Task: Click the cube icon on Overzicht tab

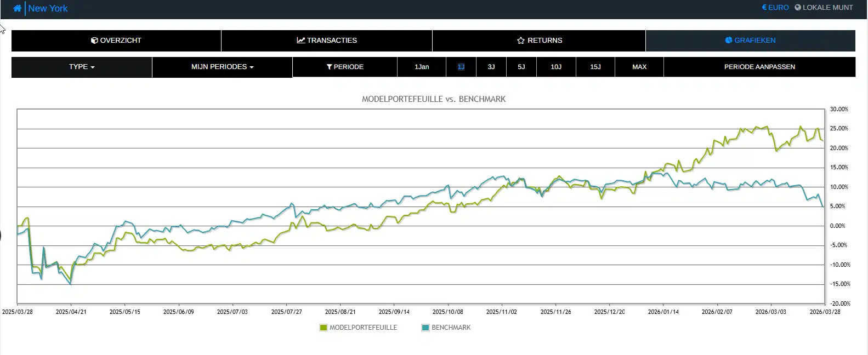Action: (94, 41)
